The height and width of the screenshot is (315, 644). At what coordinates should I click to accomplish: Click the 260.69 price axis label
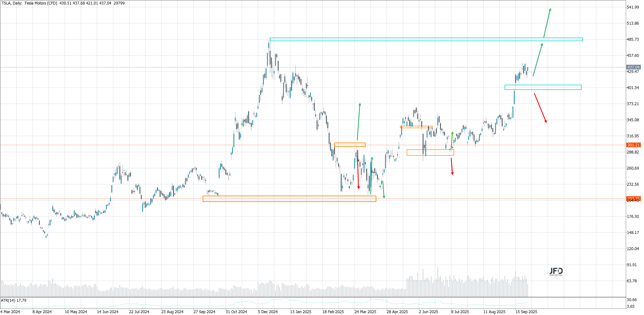click(x=633, y=168)
